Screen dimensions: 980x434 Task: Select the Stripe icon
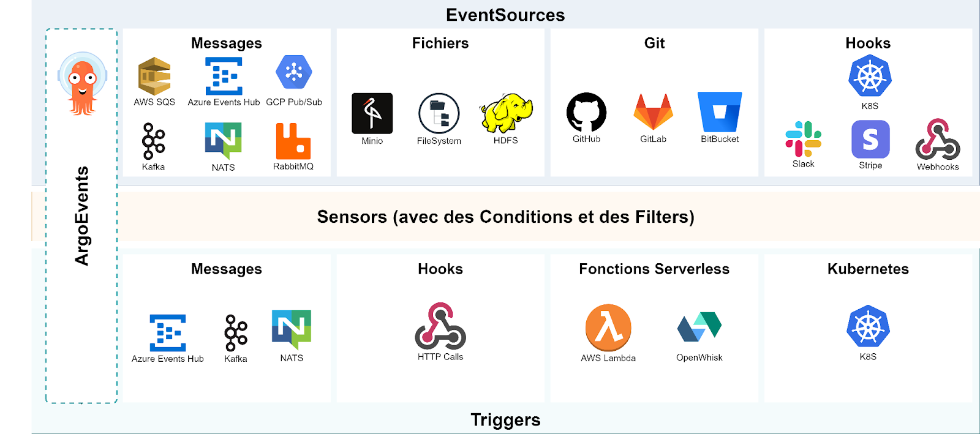pyautogui.click(x=870, y=140)
